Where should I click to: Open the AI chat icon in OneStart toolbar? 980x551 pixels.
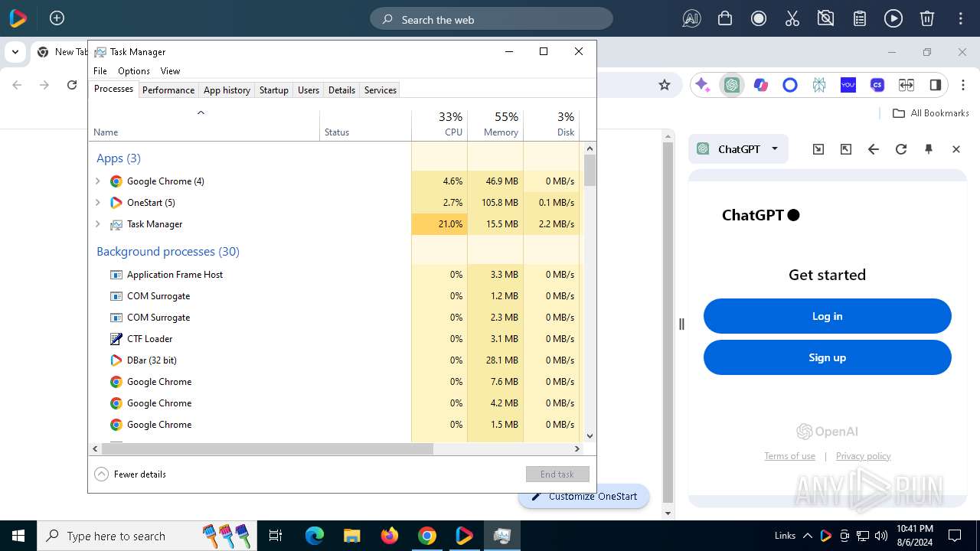pos(691,19)
